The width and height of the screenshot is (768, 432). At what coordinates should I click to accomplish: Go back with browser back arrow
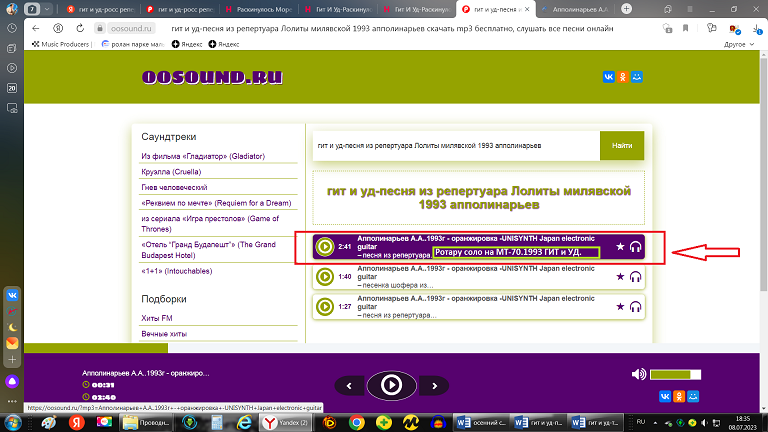click(35, 28)
